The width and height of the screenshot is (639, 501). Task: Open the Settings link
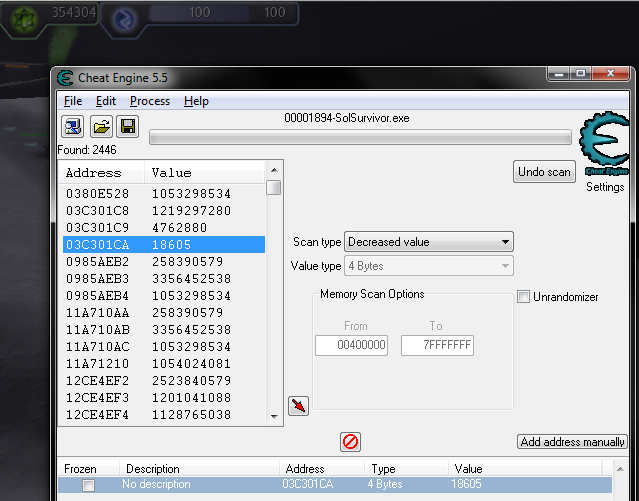click(605, 187)
